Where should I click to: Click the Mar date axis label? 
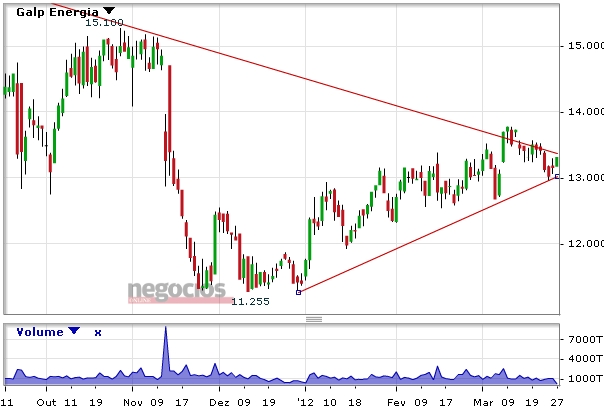[483, 403]
